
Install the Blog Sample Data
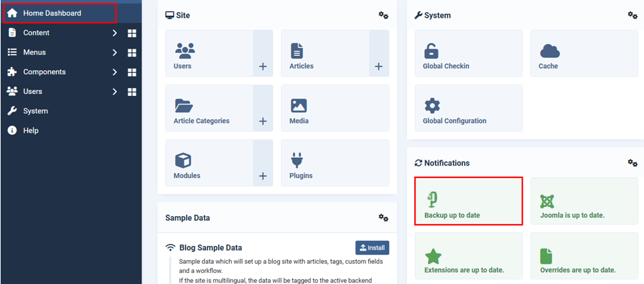click(372, 248)
